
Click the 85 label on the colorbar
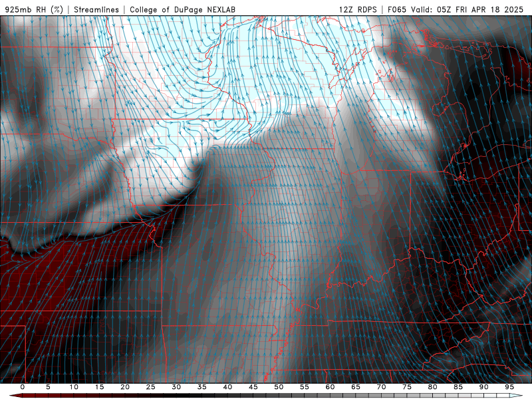coord(458,387)
